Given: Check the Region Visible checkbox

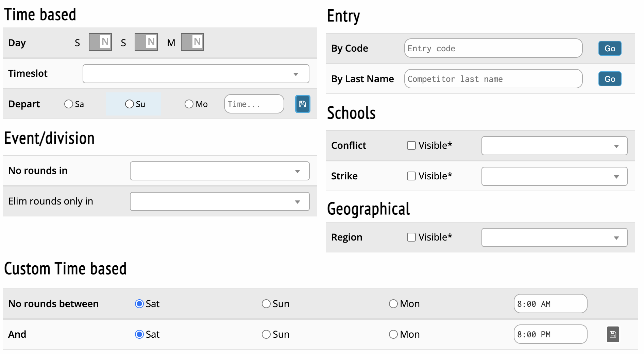Looking at the screenshot, I should 411,237.
